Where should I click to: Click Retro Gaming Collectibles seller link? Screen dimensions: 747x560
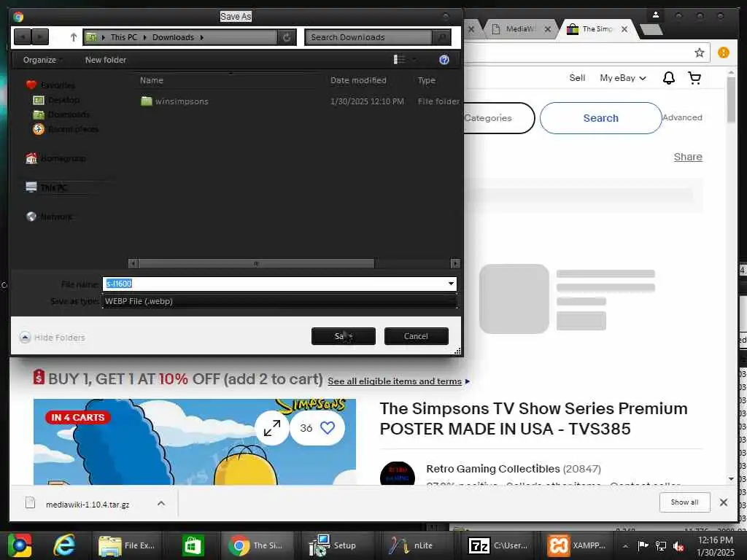[x=493, y=469]
